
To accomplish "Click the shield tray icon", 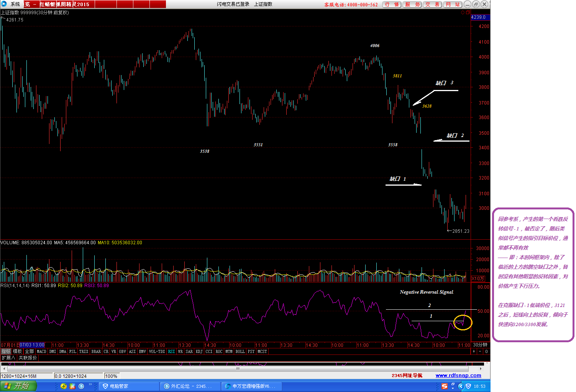I will 468,386.
